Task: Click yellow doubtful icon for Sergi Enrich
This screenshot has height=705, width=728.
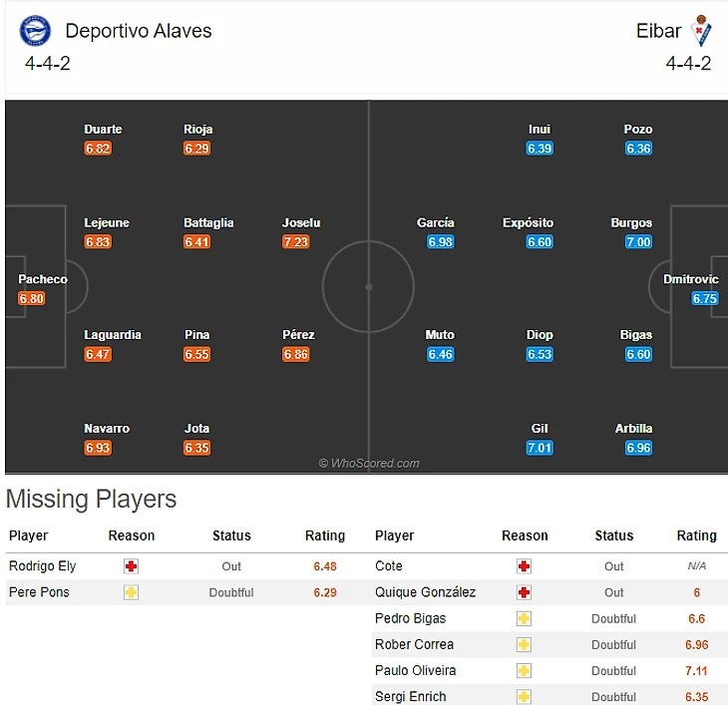Action: coord(524,696)
